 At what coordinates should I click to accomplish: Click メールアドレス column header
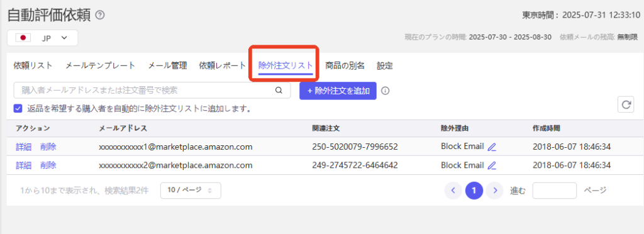click(123, 128)
